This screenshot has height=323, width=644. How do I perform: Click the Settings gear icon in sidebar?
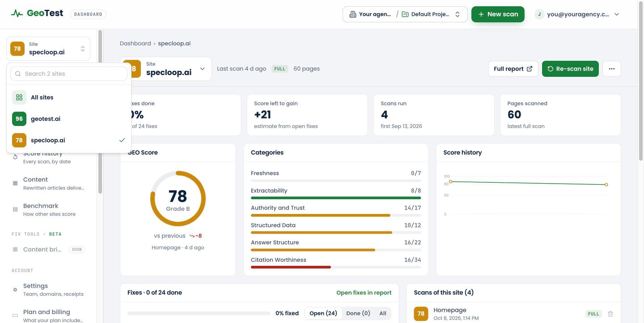(x=15, y=289)
